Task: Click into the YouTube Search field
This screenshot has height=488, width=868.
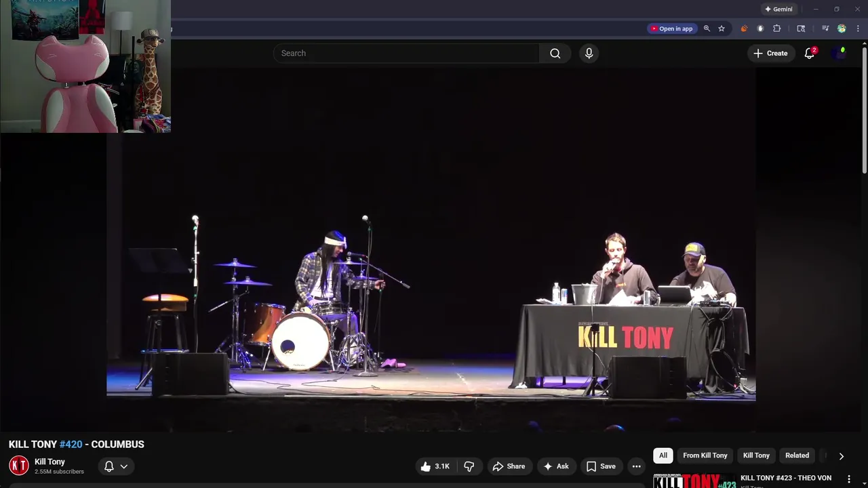Action: pos(406,54)
